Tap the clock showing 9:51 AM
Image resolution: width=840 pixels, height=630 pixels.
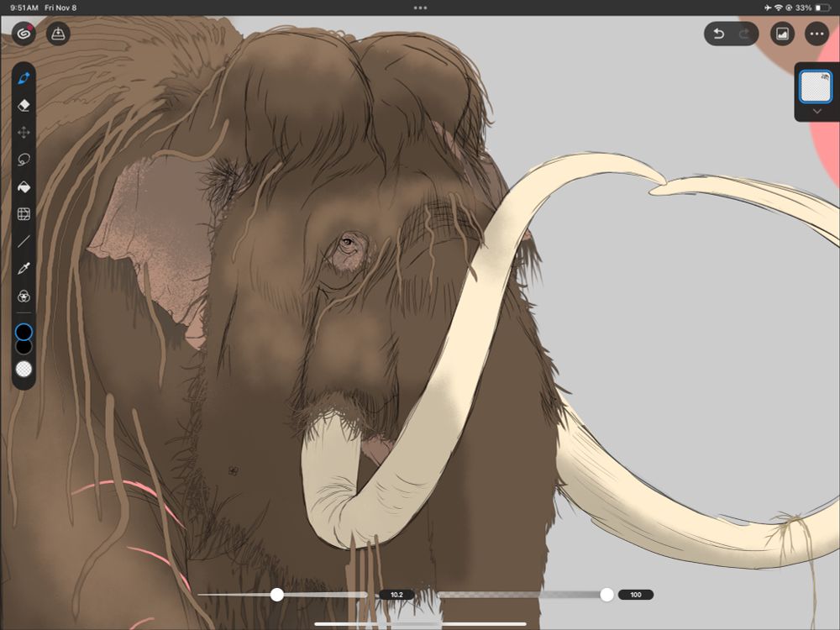24,8
